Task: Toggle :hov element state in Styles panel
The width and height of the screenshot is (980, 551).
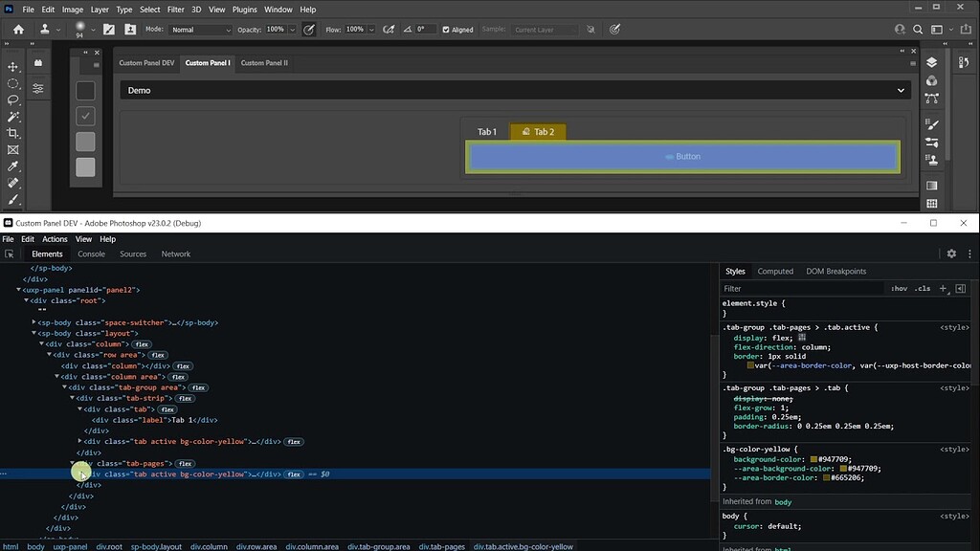Action: pyautogui.click(x=899, y=288)
